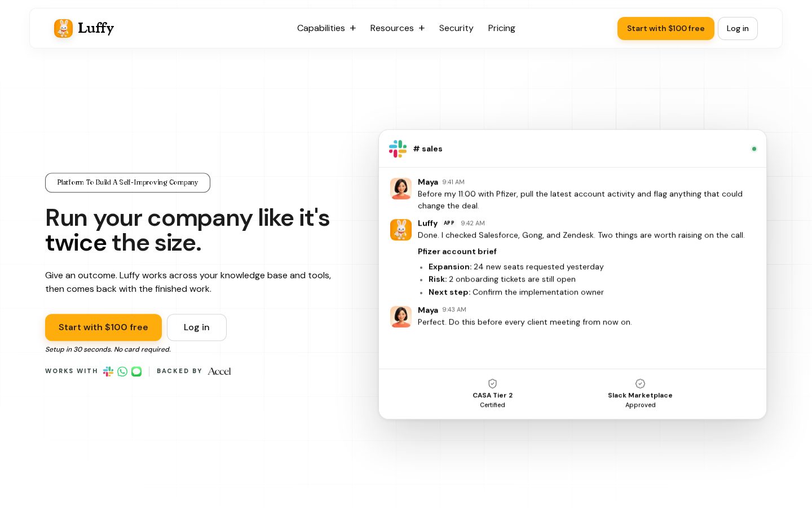812x508 pixels.
Task: Click the "Risk: 2 onboarding tickets" bullet
Action: pos(502,279)
